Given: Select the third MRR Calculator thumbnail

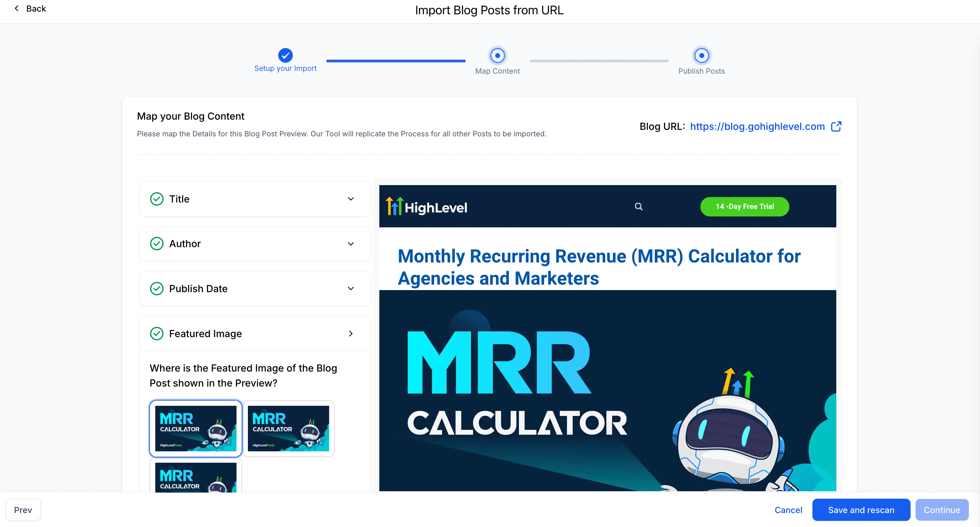Looking at the screenshot, I should pos(195,478).
